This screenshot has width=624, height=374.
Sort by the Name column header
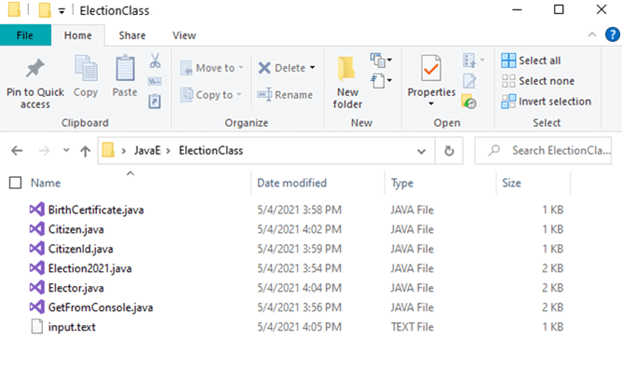pos(46,183)
